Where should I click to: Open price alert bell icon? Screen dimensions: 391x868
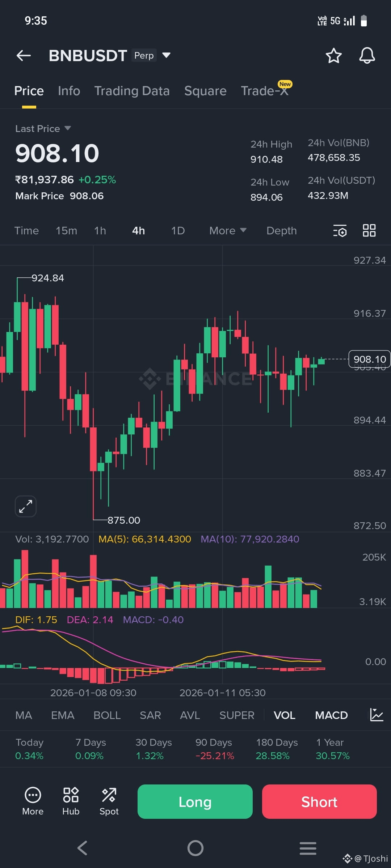[367, 56]
